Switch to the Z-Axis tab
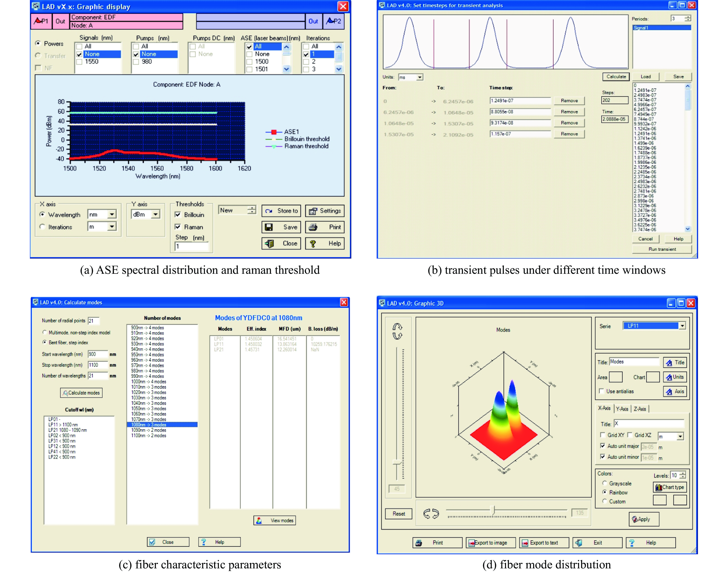 640,409
